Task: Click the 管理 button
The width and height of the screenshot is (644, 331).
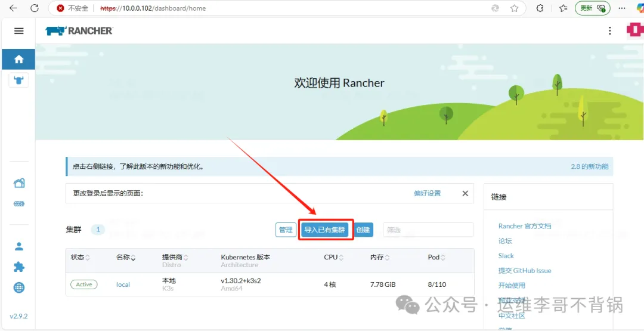Action: point(286,230)
